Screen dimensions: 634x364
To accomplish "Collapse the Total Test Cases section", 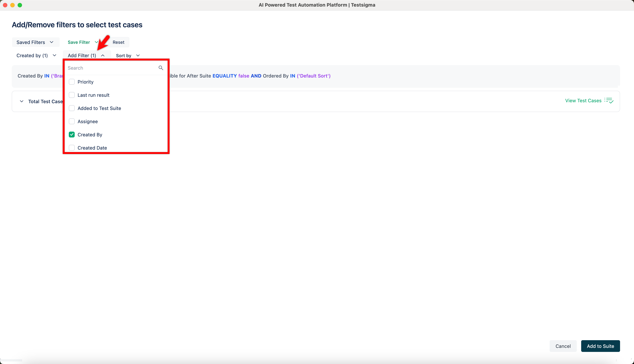I will pyautogui.click(x=21, y=101).
